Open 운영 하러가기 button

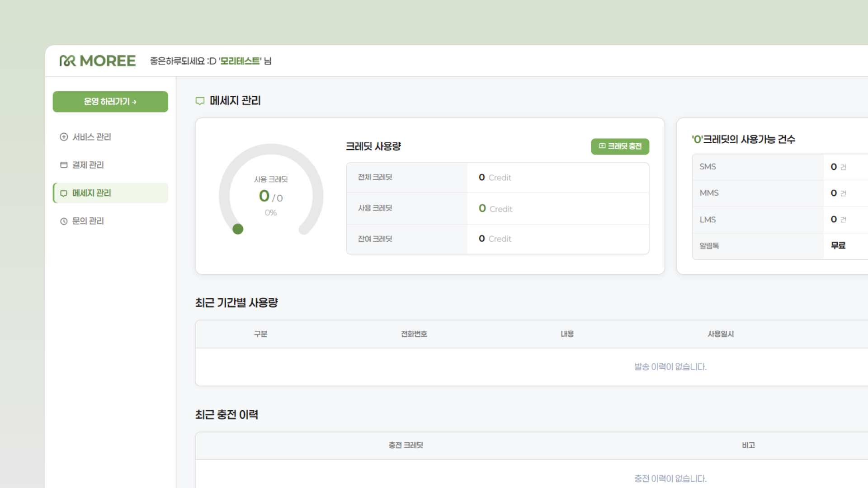click(x=110, y=102)
